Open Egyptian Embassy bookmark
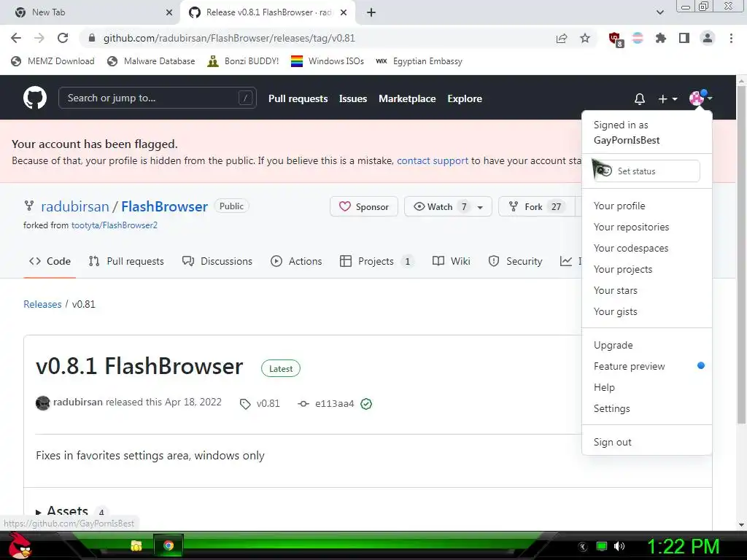The width and height of the screenshot is (747, 560). [x=419, y=61]
